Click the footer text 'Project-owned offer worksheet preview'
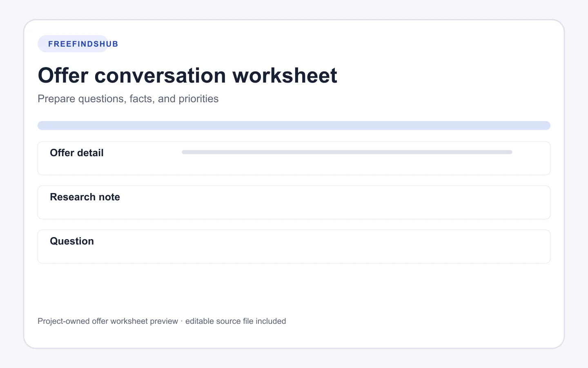The height and width of the screenshot is (368, 588). [108, 321]
